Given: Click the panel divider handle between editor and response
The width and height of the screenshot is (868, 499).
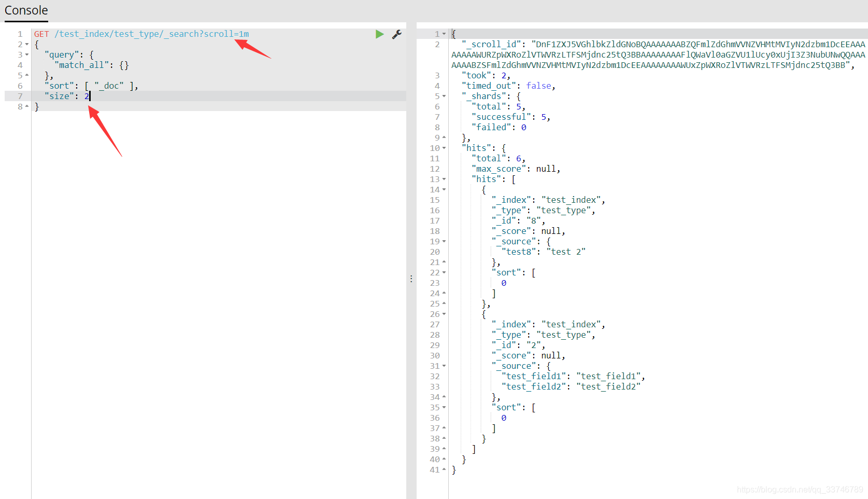Looking at the screenshot, I should (x=411, y=279).
